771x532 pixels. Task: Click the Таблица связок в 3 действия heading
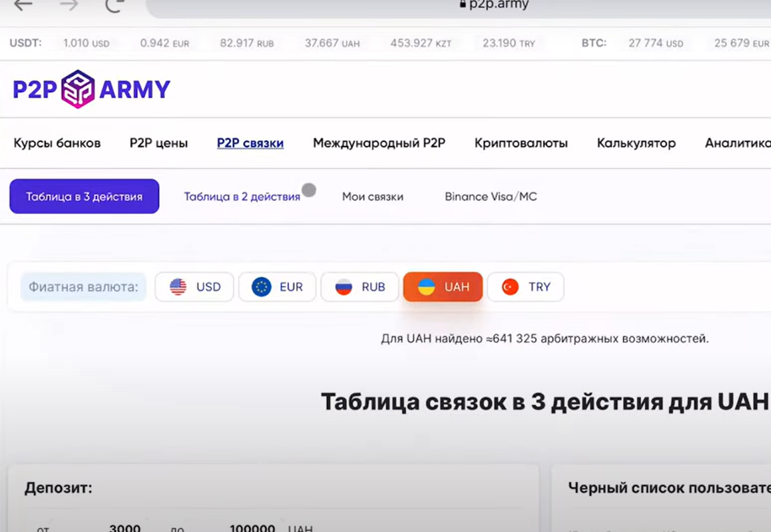545,402
